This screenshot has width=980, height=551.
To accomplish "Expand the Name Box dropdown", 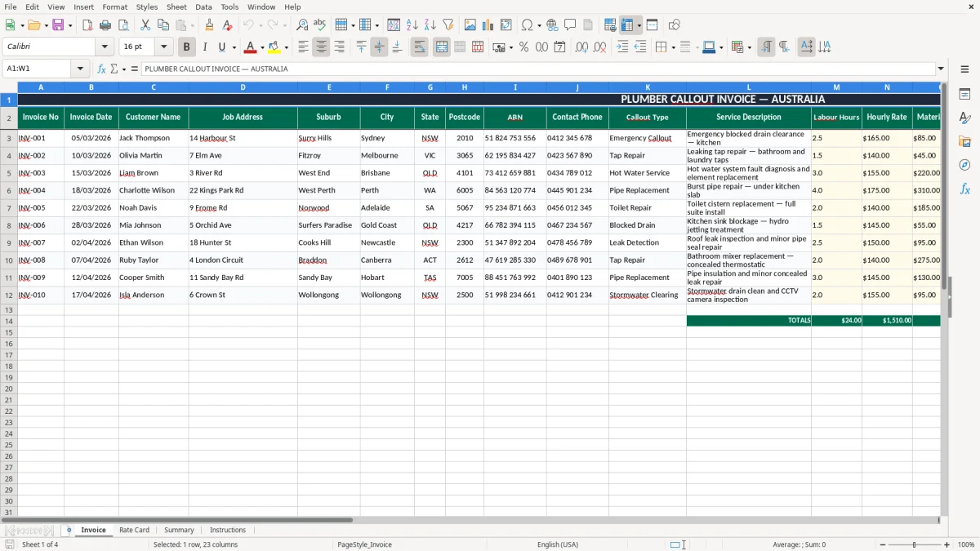I will (x=80, y=69).
